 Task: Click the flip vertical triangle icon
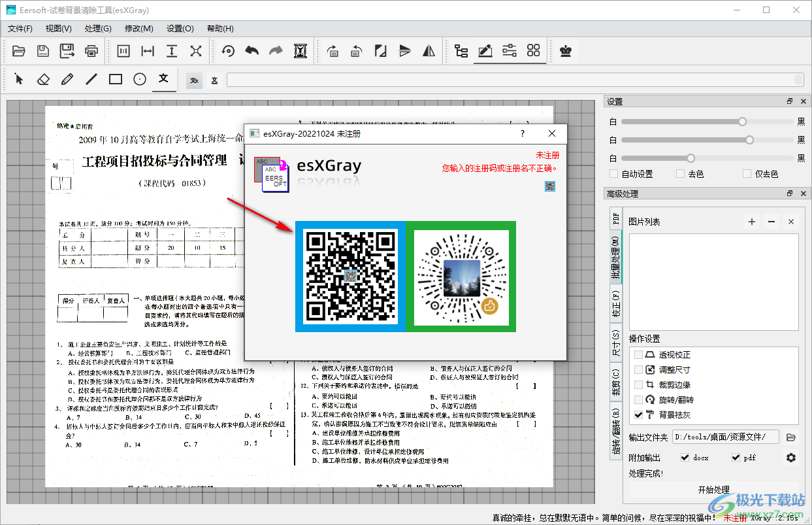405,50
